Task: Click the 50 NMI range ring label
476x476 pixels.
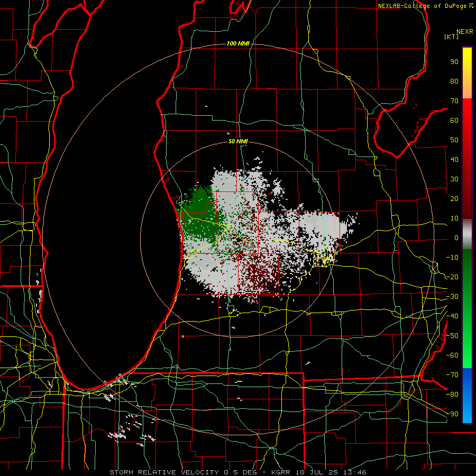Action: pos(238,141)
